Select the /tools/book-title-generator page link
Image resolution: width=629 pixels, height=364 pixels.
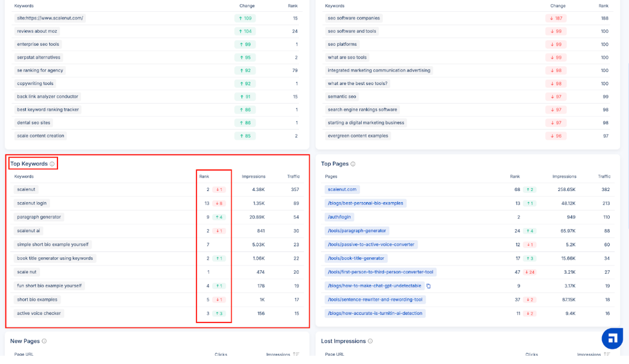[356, 258]
